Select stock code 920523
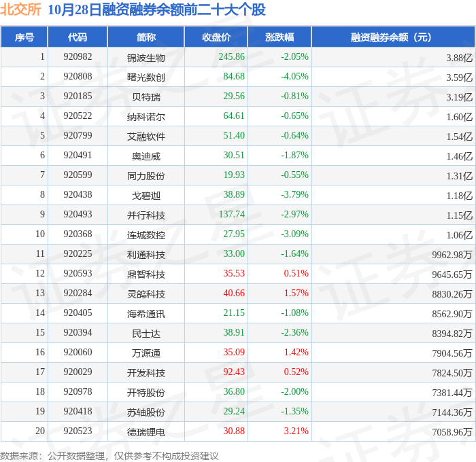 78,431
